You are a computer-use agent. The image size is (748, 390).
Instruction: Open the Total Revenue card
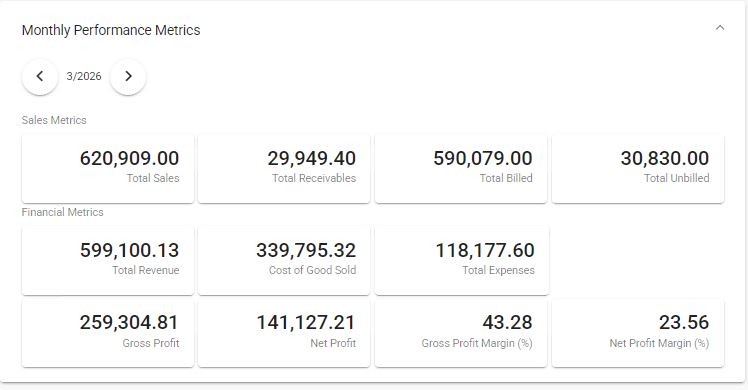[x=108, y=261]
